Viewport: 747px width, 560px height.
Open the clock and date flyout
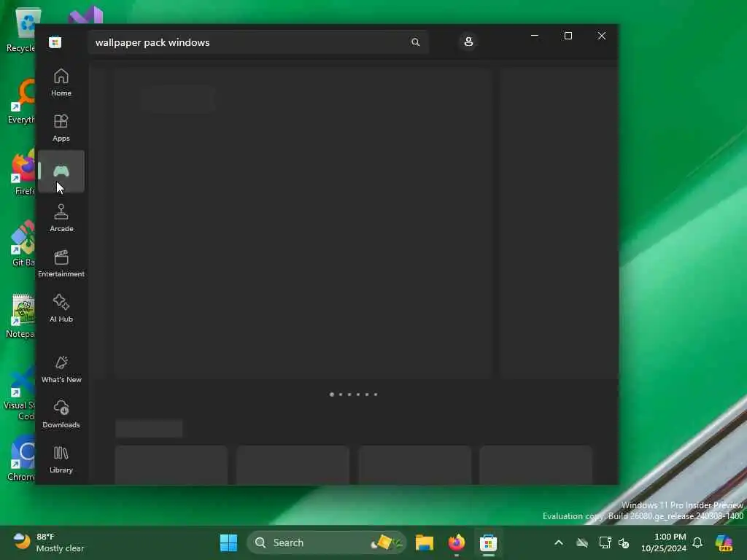tap(664, 542)
